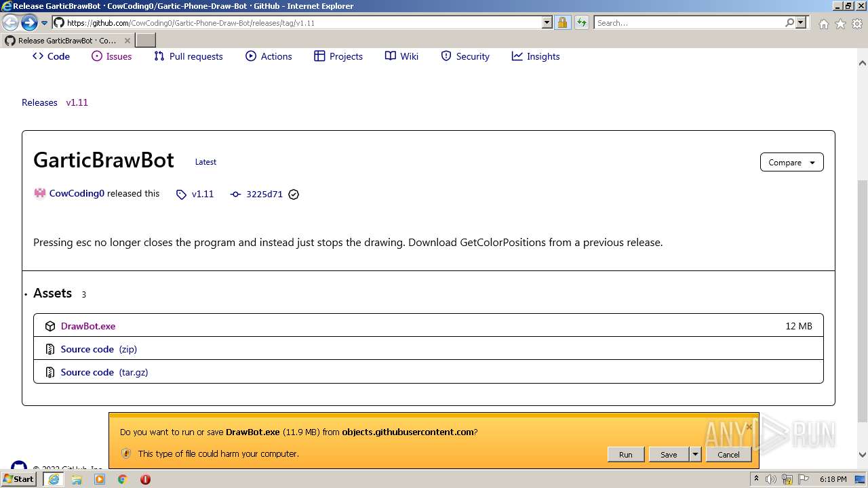
Task: Open Chrome taskbar icon
Action: pyautogui.click(x=123, y=479)
